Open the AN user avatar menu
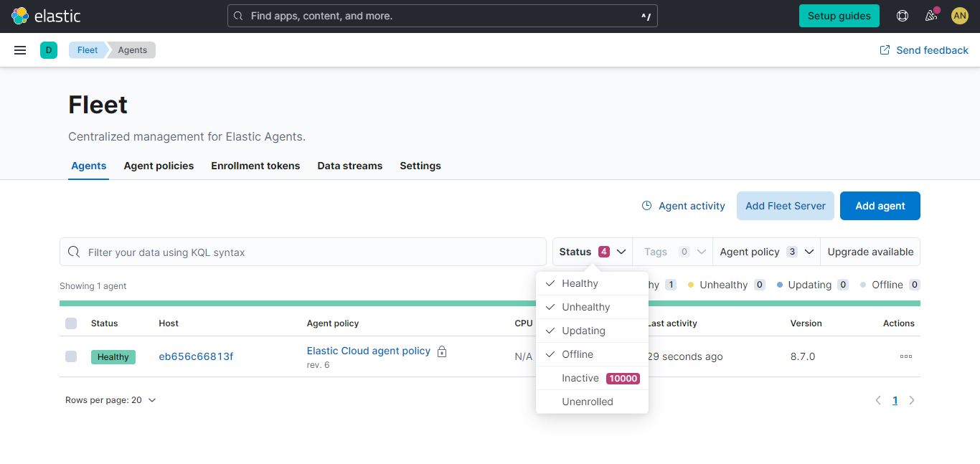 tap(959, 15)
